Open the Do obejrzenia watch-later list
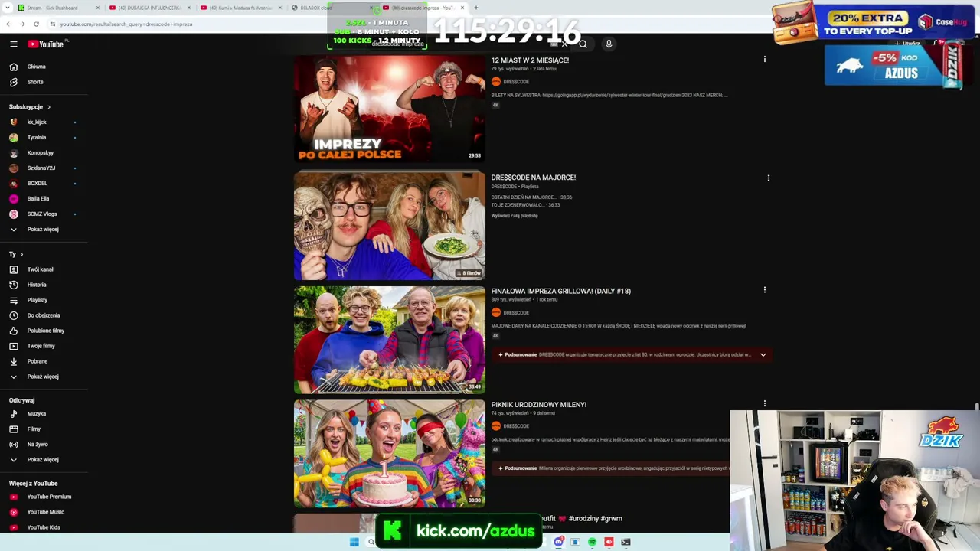The width and height of the screenshot is (980, 551). click(44, 315)
